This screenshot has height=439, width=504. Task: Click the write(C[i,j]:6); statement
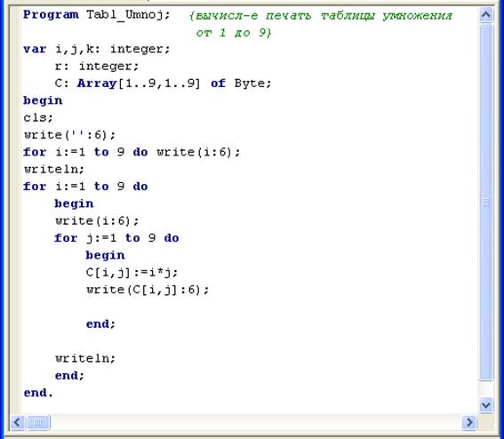pyautogui.click(x=148, y=290)
